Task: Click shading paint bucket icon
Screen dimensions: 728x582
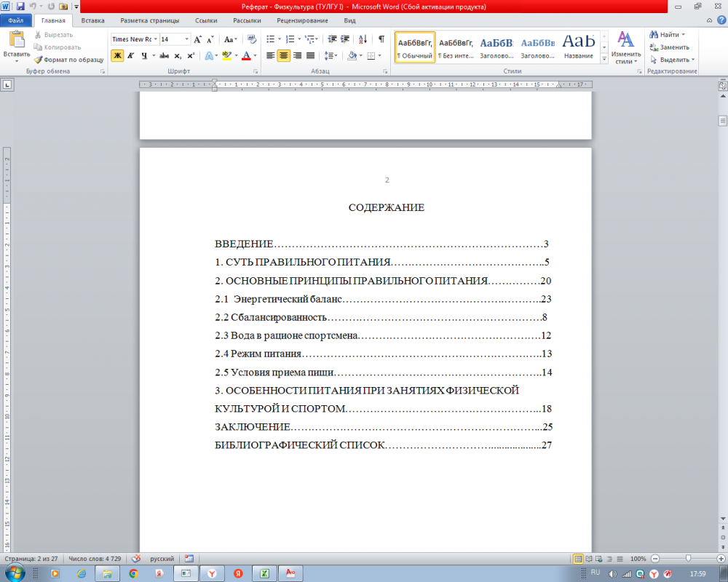Action: [x=352, y=56]
